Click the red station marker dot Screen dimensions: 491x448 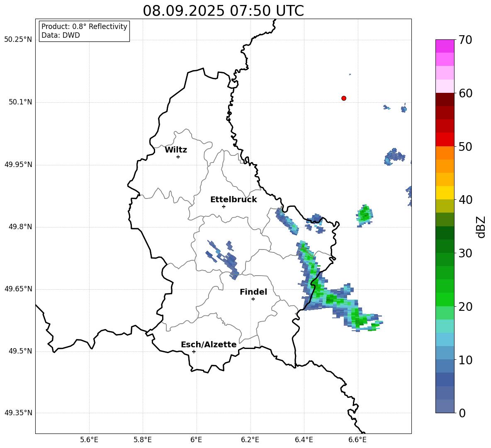point(344,98)
